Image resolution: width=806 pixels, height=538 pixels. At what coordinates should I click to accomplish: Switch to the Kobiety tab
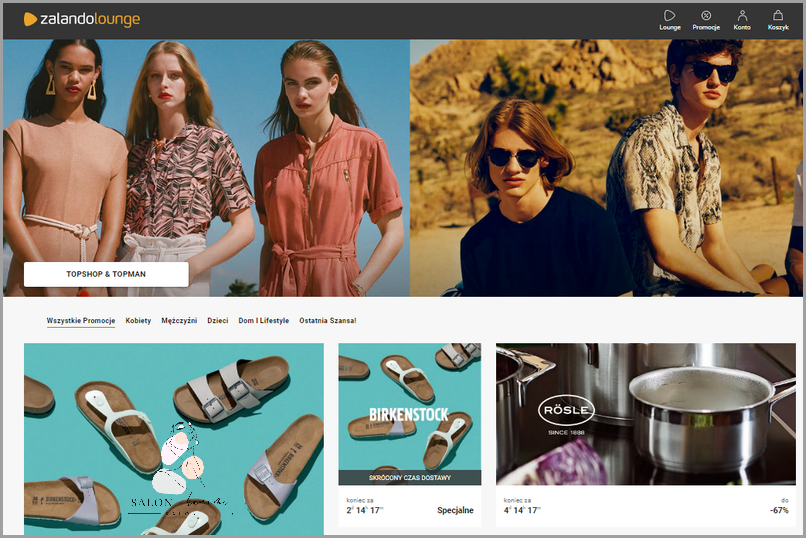pos(138,321)
